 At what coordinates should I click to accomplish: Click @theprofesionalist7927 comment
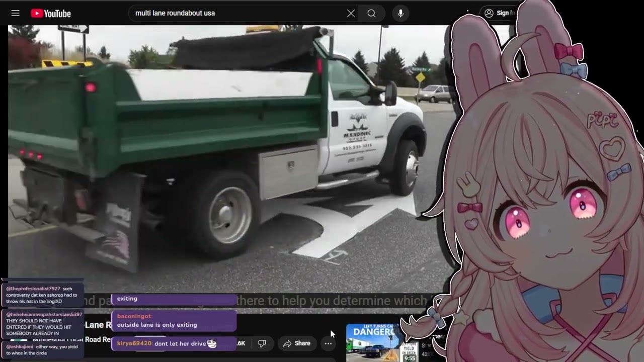coord(43,295)
